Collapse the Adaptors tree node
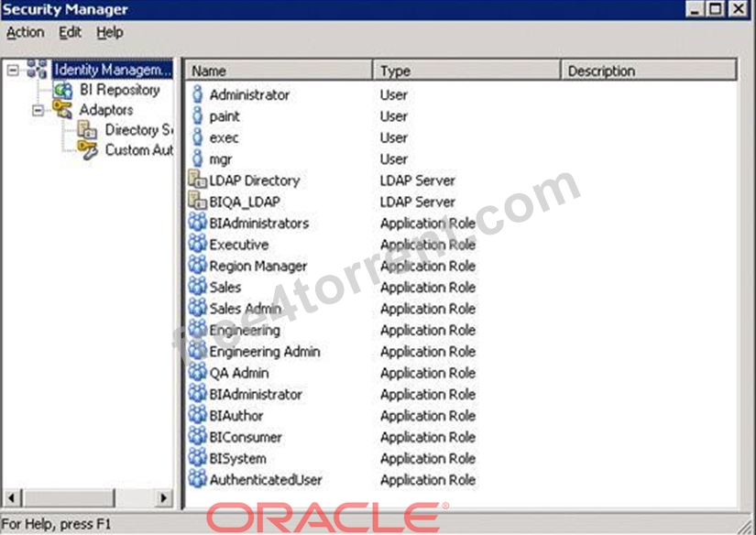 38,111
